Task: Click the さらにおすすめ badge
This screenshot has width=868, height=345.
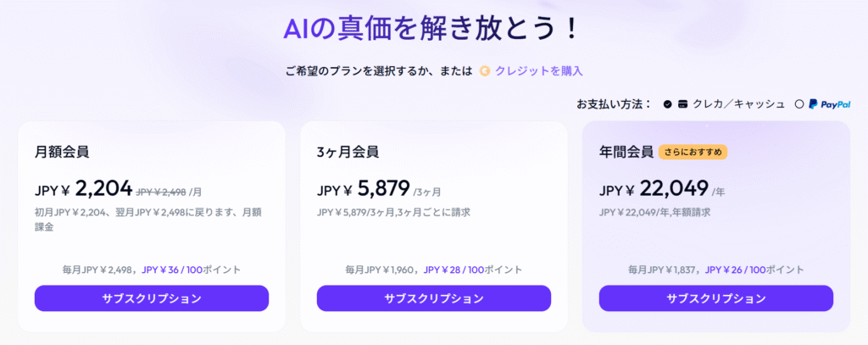Action: (x=693, y=153)
